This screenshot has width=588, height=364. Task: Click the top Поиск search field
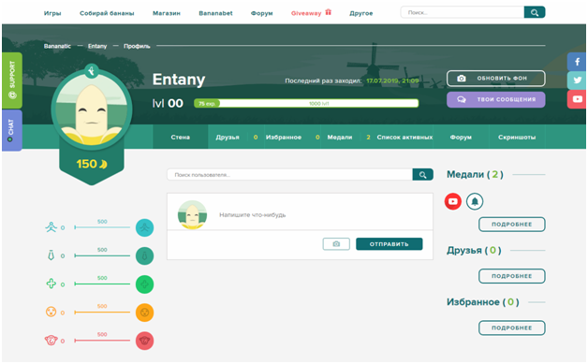(463, 12)
